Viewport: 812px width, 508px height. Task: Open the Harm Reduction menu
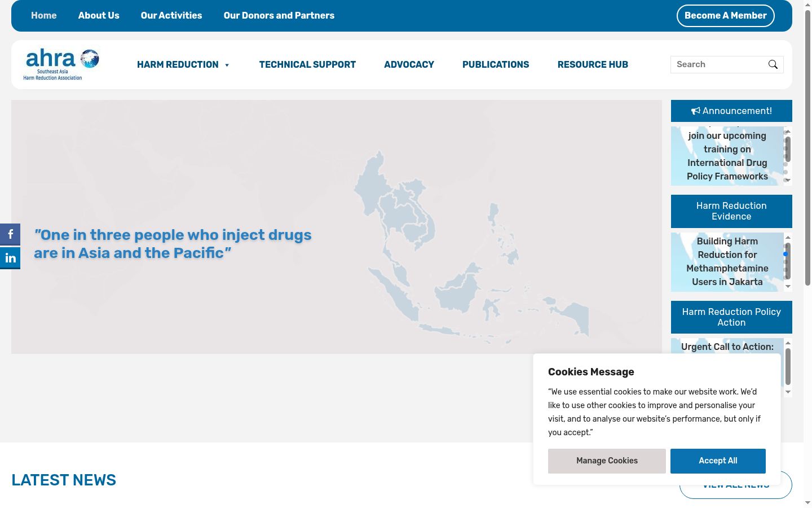click(x=178, y=64)
